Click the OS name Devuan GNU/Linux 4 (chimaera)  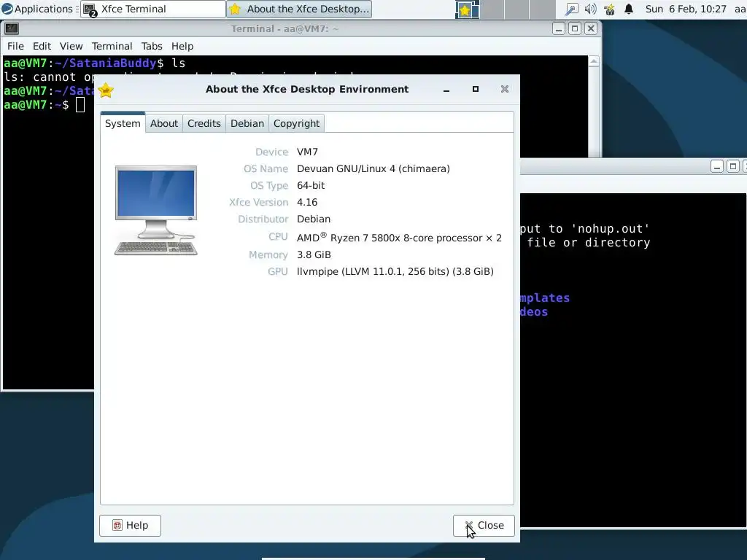coord(373,168)
